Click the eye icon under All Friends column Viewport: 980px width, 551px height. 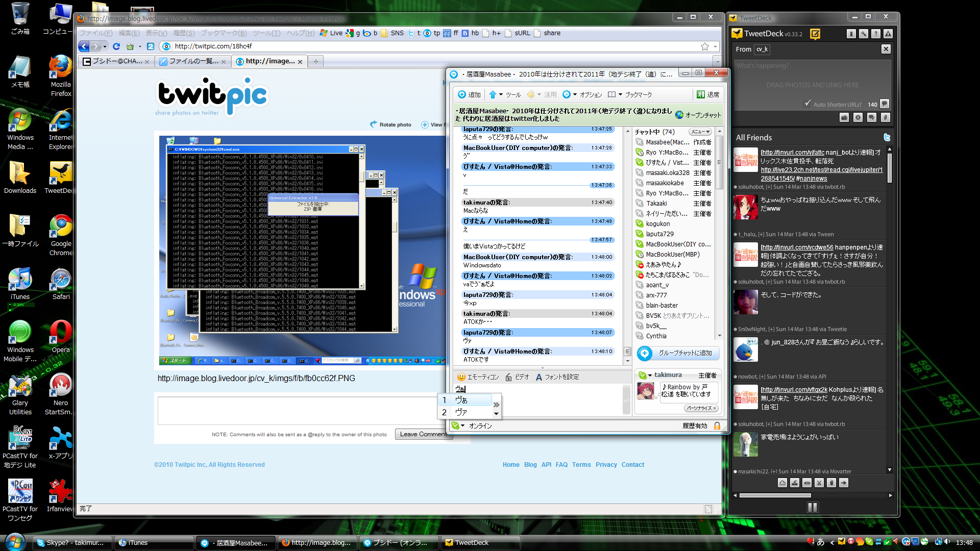[x=807, y=483]
